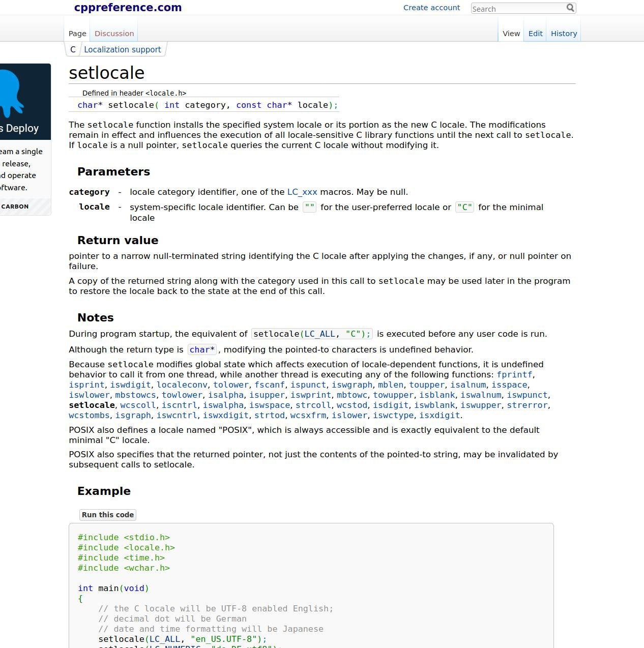644x648 pixels.
Task: Click the setlocale page heading
Action: coord(107,73)
